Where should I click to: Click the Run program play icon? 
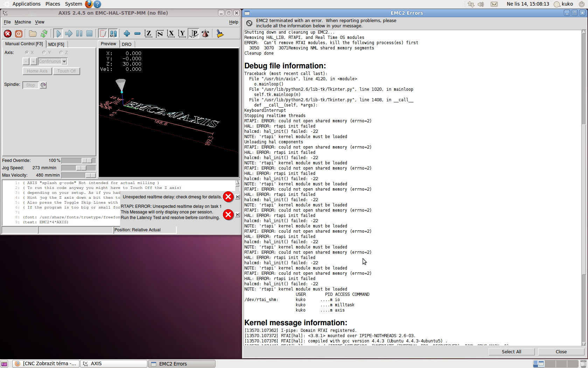coord(58,34)
